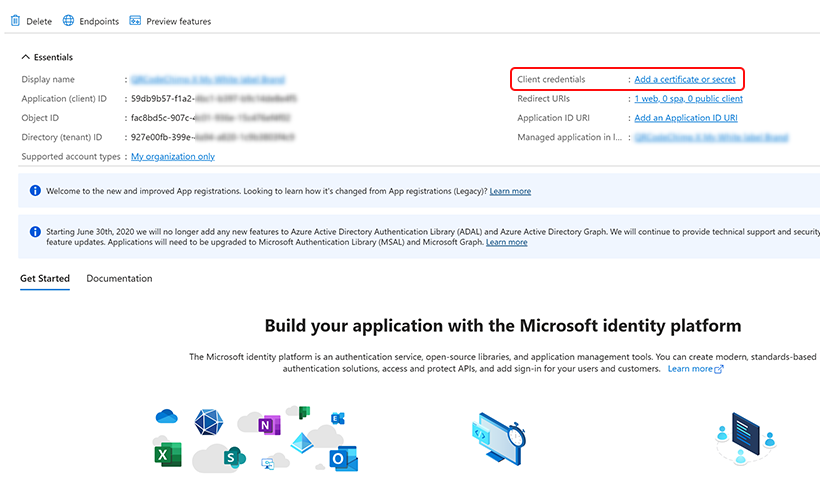The image size is (820, 480).
Task: Open the blurred Display name link
Action: click(x=208, y=79)
